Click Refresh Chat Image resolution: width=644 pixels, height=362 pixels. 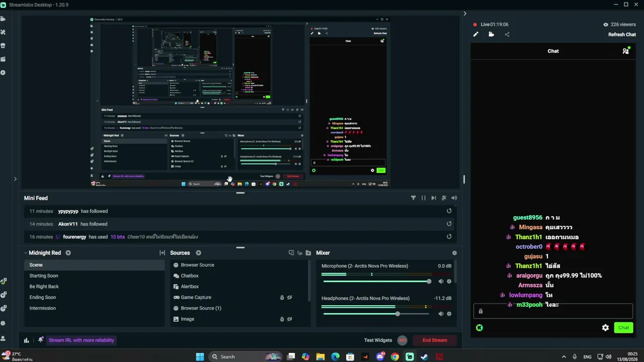(x=622, y=35)
